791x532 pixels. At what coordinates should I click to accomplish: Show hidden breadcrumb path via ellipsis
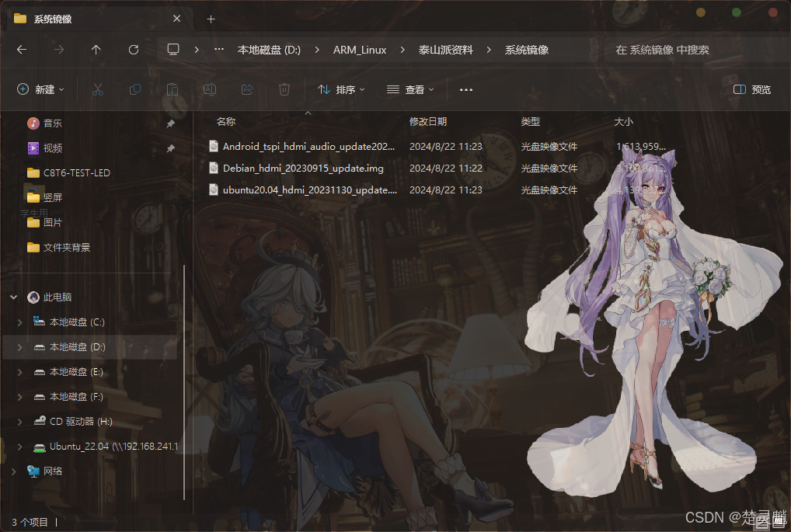(219, 50)
